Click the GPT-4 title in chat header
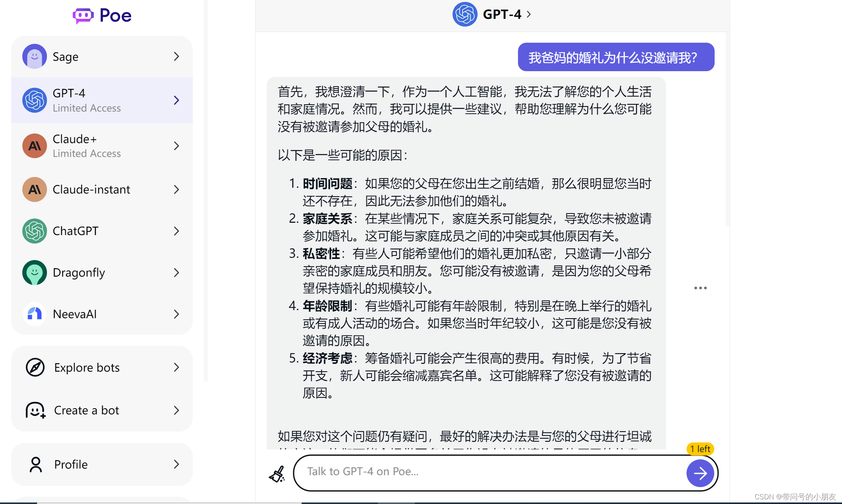842x504 pixels. [x=502, y=14]
